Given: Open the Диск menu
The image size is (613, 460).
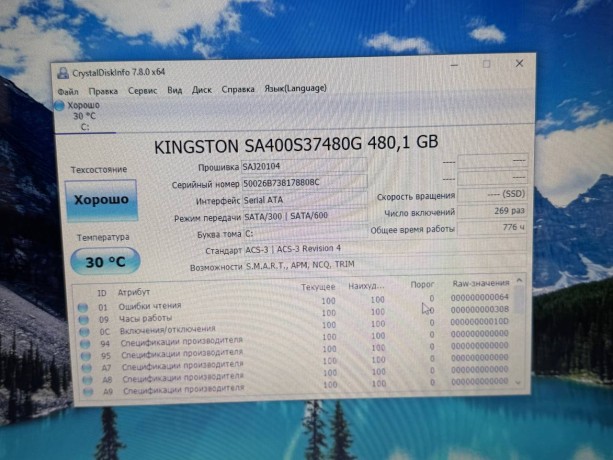Looking at the screenshot, I should tap(201, 90).
